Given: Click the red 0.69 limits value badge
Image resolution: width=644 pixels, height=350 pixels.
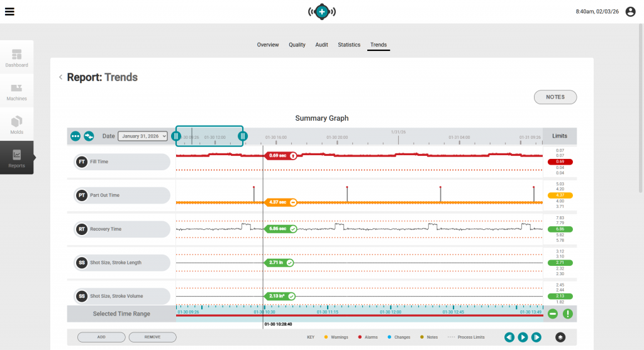Looking at the screenshot, I should coord(560,161).
